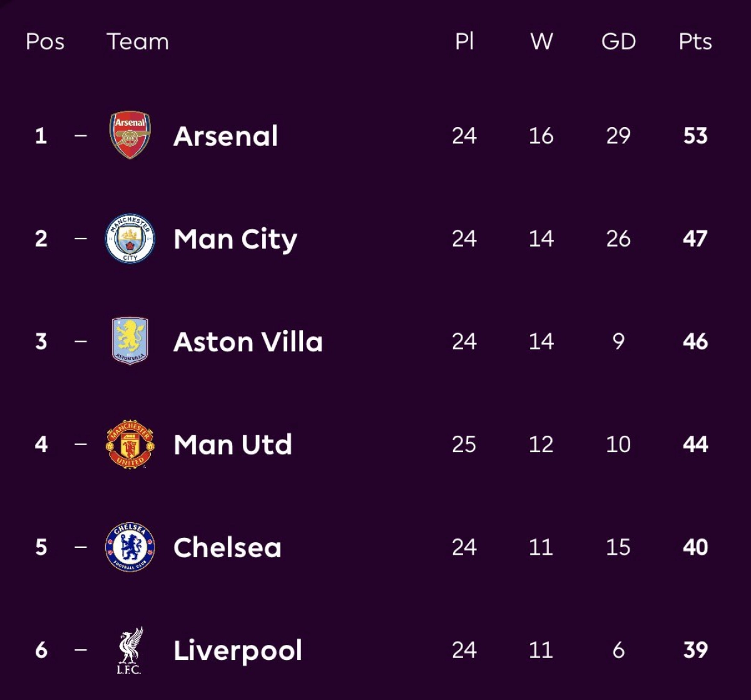Click the W column header
The height and width of the screenshot is (700, 751).
[541, 42]
